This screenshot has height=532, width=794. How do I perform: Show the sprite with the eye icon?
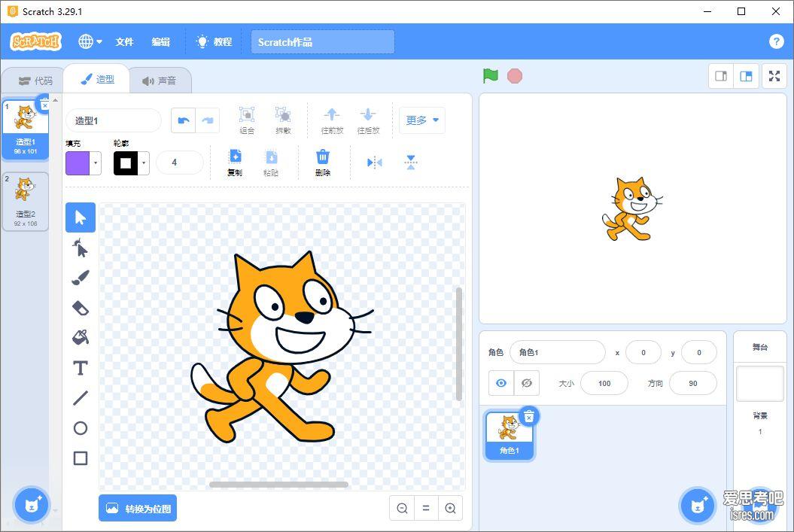501,383
